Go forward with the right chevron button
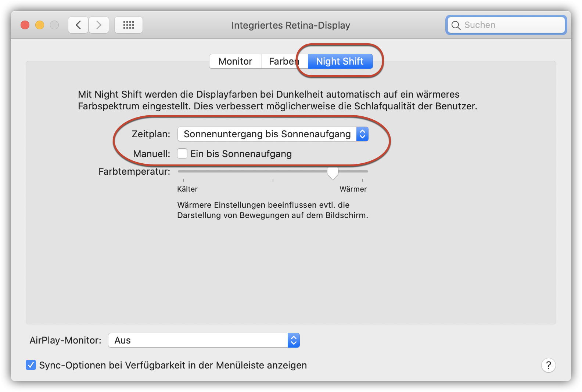 (99, 25)
